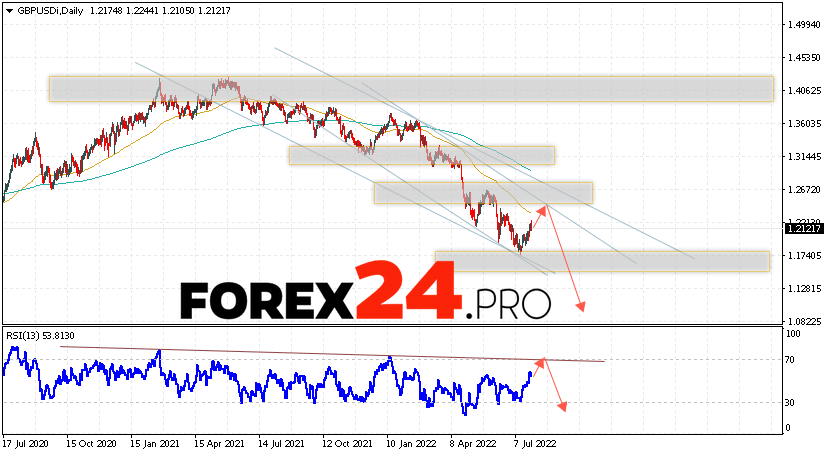Click the 1.12815 price axis label

pyautogui.click(x=804, y=289)
